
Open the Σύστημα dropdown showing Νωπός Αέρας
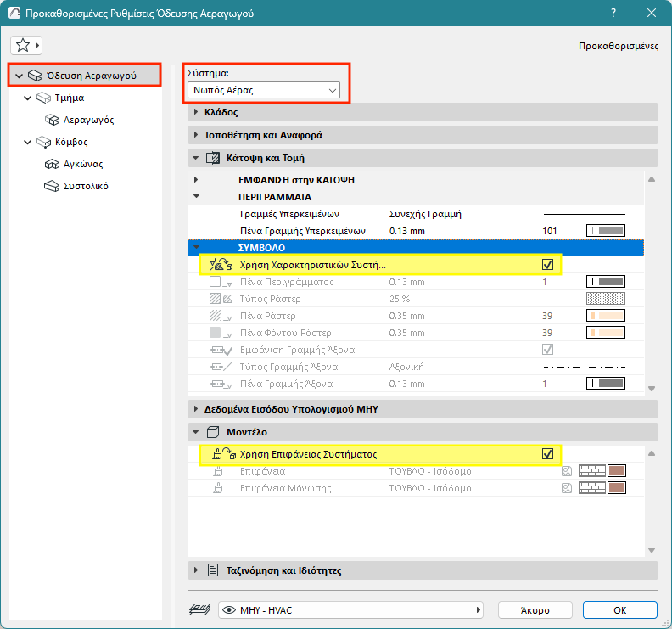[264, 90]
